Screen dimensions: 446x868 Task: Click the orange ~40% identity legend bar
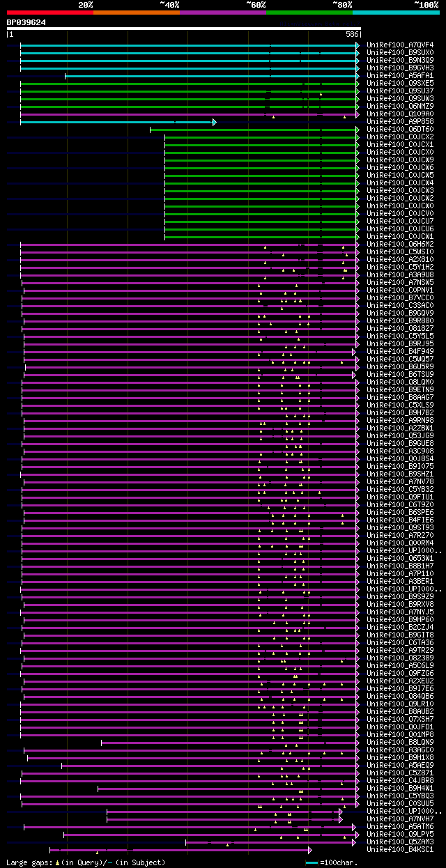137,13
